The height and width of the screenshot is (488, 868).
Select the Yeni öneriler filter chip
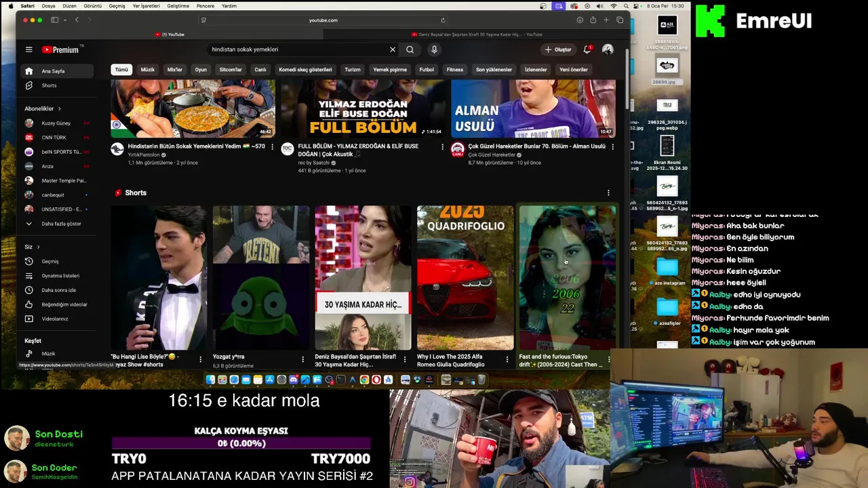tap(574, 70)
